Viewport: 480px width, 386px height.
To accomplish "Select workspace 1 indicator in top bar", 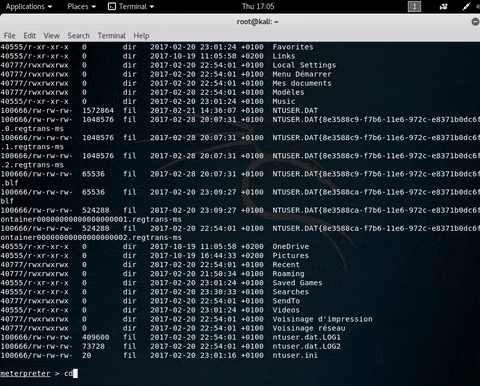I will 414,7.
